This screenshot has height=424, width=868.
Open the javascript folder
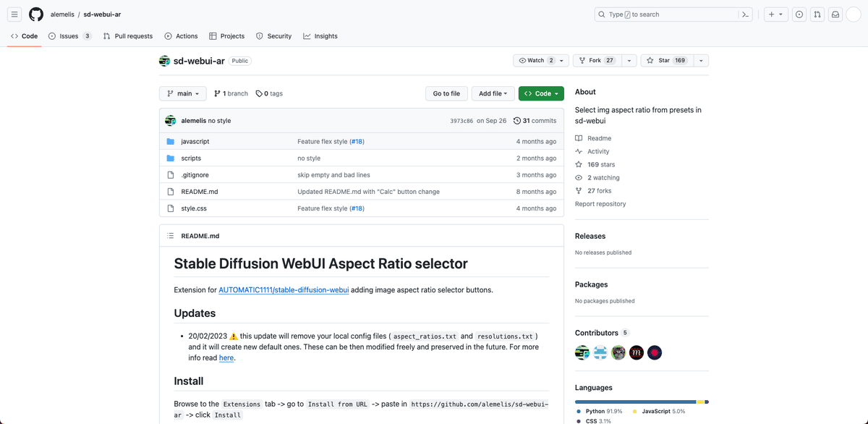(195, 142)
